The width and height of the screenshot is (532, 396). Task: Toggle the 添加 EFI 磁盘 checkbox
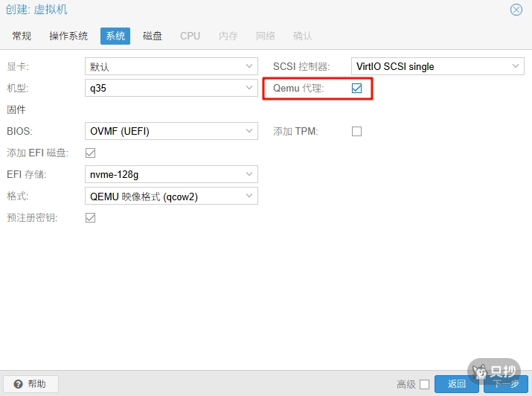pyautogui.click(x=91, y=153)
